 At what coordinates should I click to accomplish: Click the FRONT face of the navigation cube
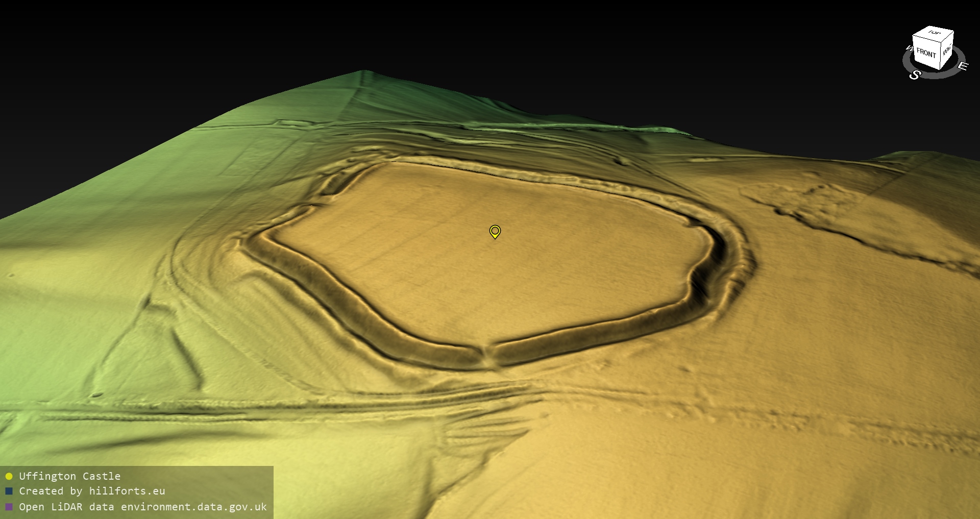925,53
